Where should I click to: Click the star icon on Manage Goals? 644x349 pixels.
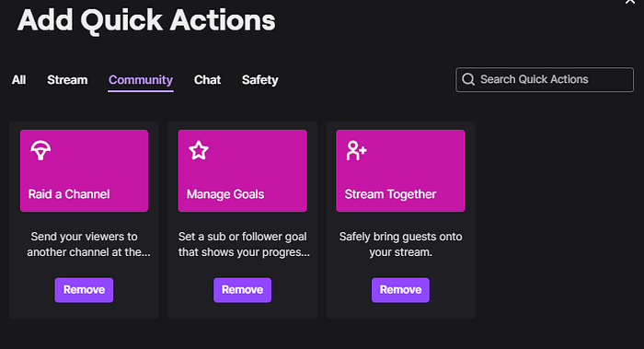[x=199, y=150]
